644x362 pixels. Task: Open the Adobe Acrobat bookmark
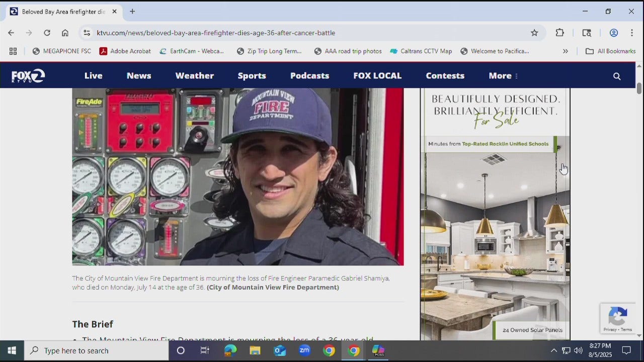coord(125,51)
